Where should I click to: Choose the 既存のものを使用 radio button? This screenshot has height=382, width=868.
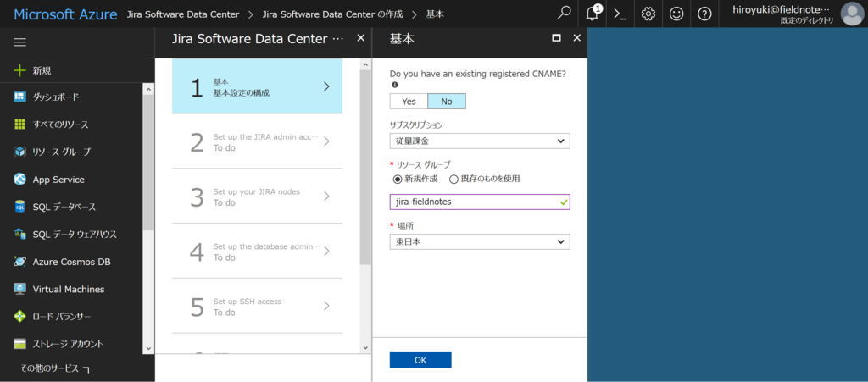point(454,179)
